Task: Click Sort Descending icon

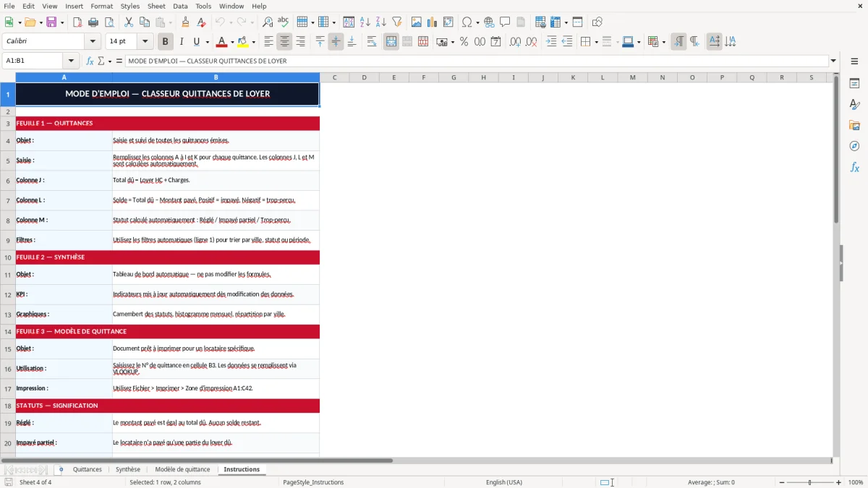Action: [381, 22]
